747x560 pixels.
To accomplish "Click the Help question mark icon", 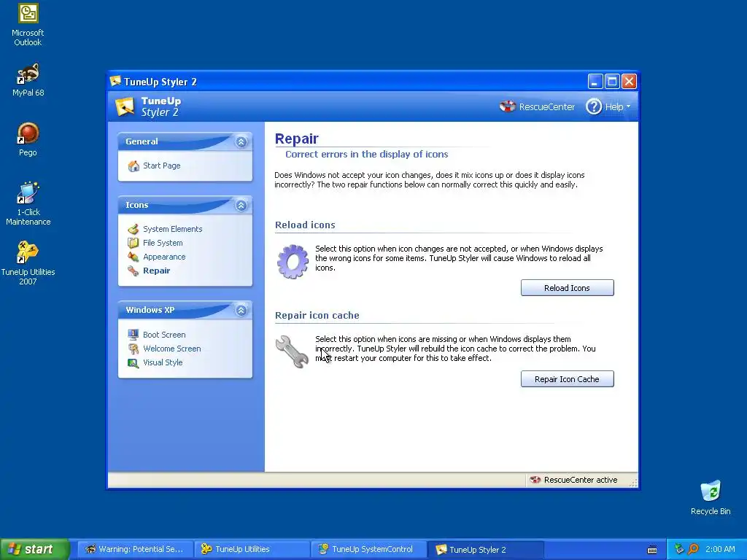I will click(x=594, y=106).
